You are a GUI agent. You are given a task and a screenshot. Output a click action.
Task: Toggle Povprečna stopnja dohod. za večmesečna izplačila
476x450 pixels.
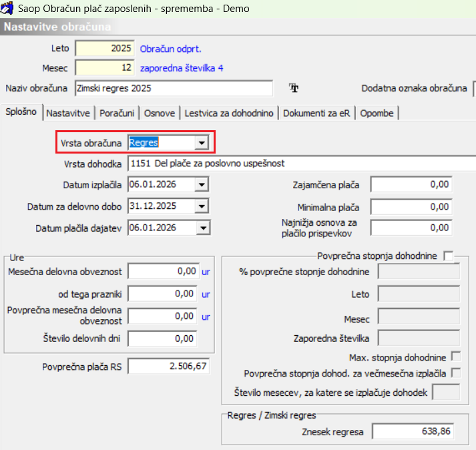(456, 373)
